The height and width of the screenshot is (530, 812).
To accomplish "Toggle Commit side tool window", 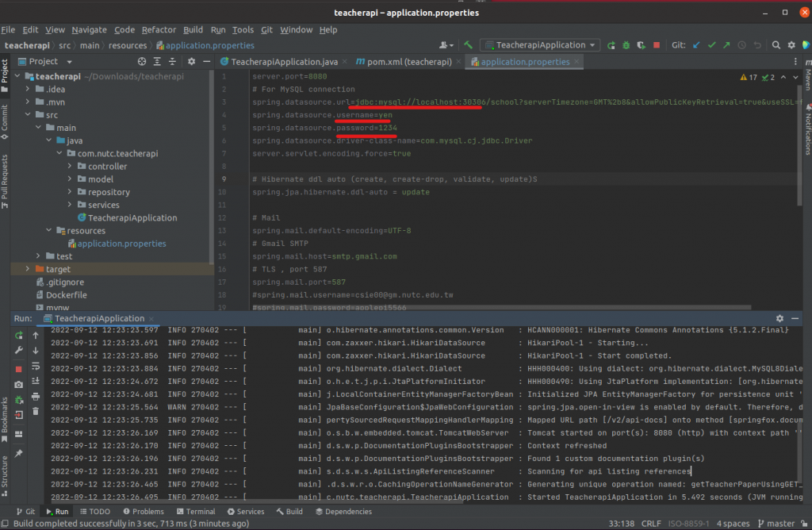I will pyautogui.click(x=5, y=121).
